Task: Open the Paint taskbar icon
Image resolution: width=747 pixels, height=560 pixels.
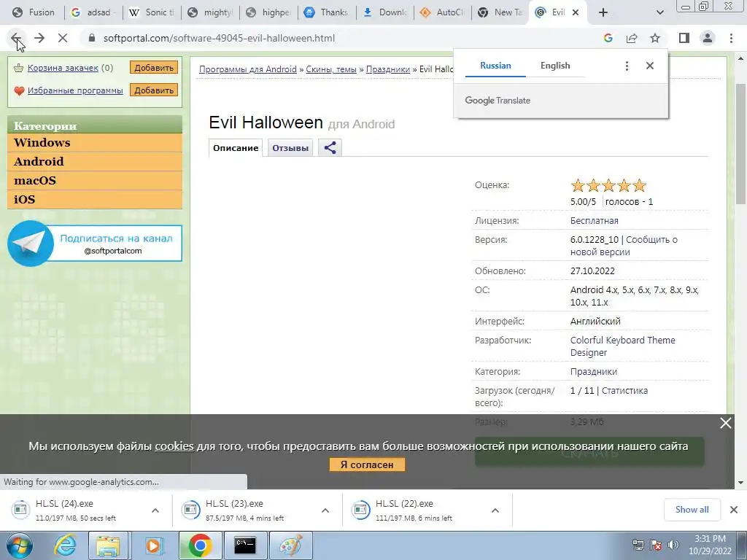Action: tap(290, 545)
